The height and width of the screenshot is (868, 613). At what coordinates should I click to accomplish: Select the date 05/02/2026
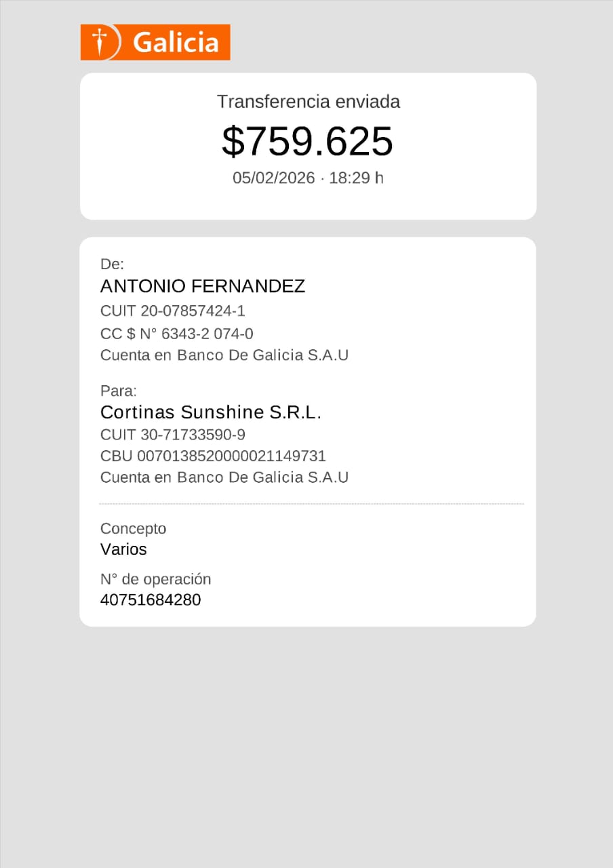[273, 178]
